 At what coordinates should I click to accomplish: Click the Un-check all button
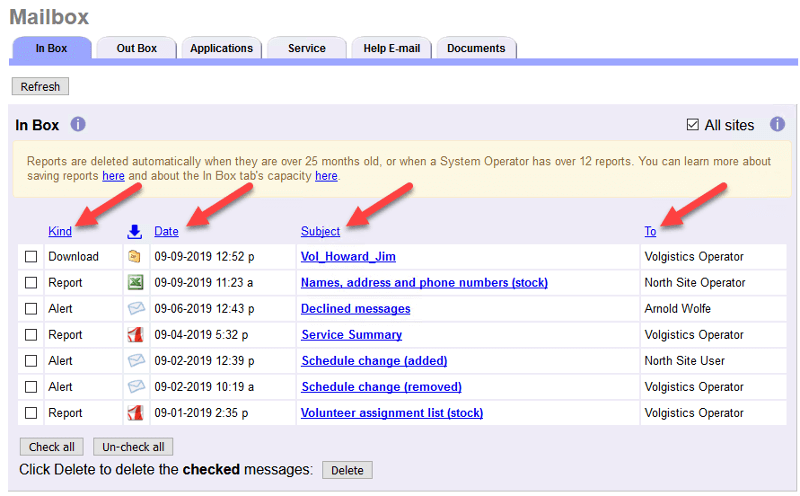132,447
